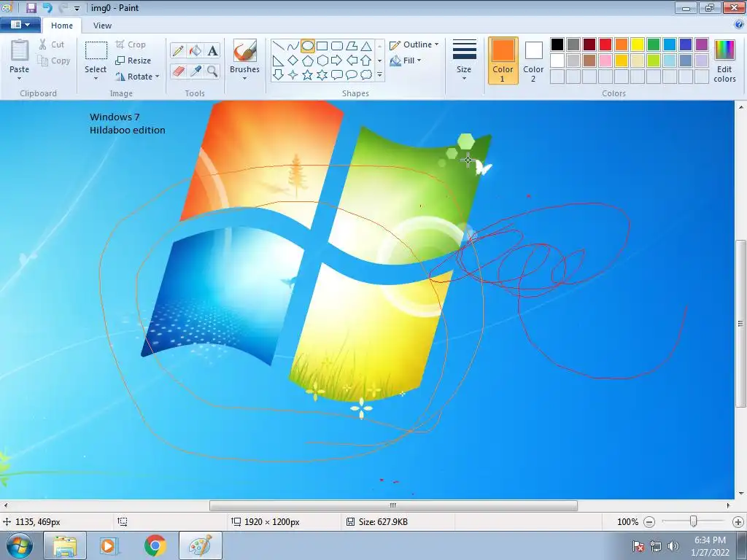Image resolution: width=747 pixels, height=560 pixels.
Task: Choose the Cloud callout shape
Action: pyautogui.click(x=366, y=75)
